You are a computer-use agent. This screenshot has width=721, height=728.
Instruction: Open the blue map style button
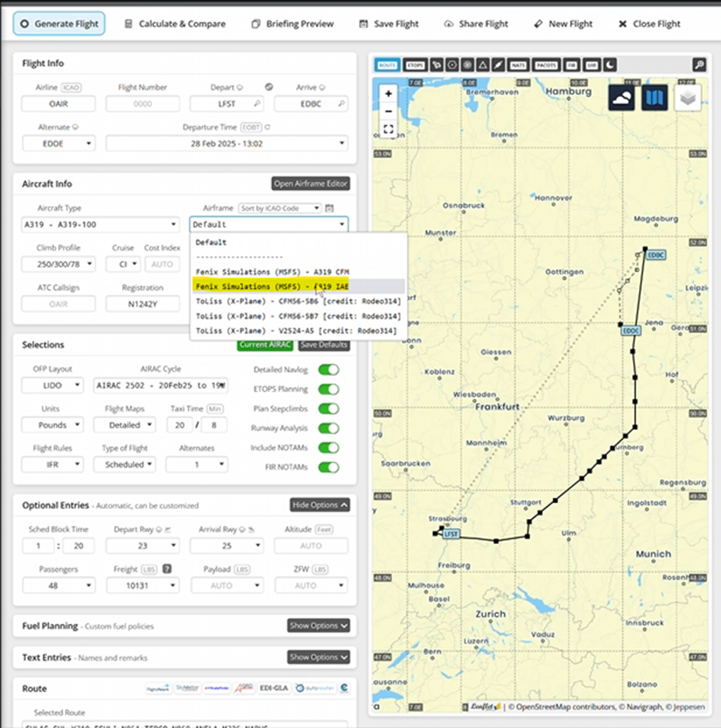tap(655, 98)
